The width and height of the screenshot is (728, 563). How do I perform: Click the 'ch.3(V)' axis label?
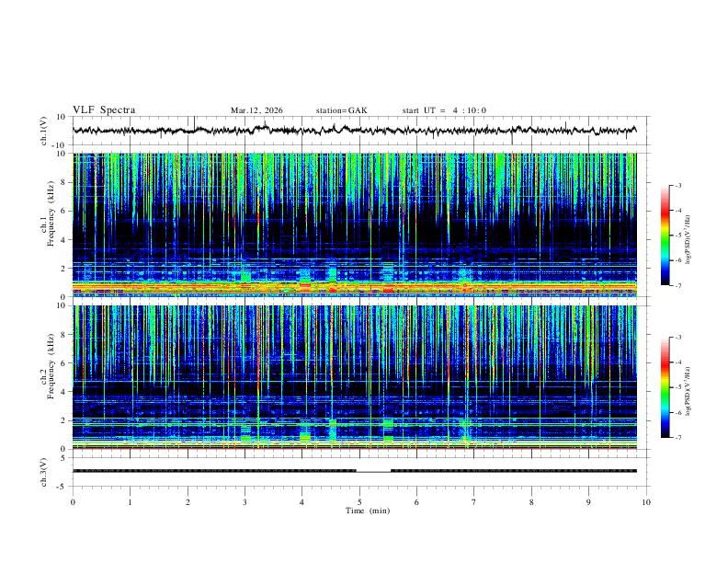point(44,472)
